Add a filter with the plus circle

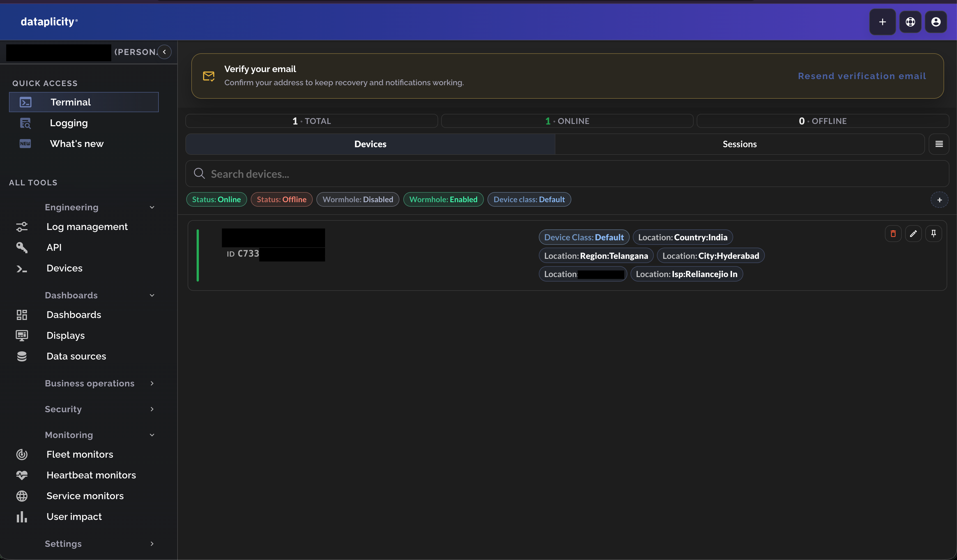[x=939, y=200]
